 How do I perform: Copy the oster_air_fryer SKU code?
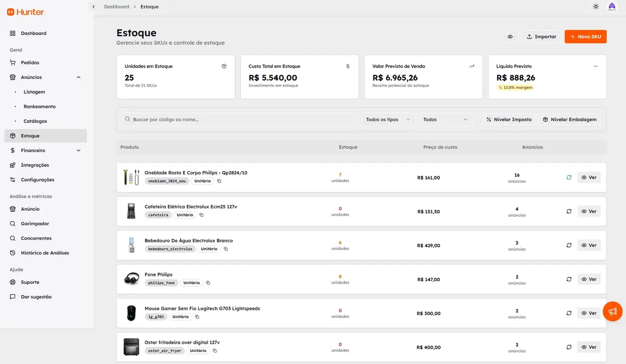tap(215, 350)
